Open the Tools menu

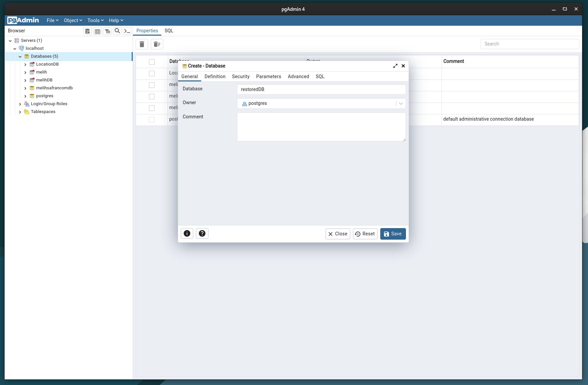[x=95, y=20]
